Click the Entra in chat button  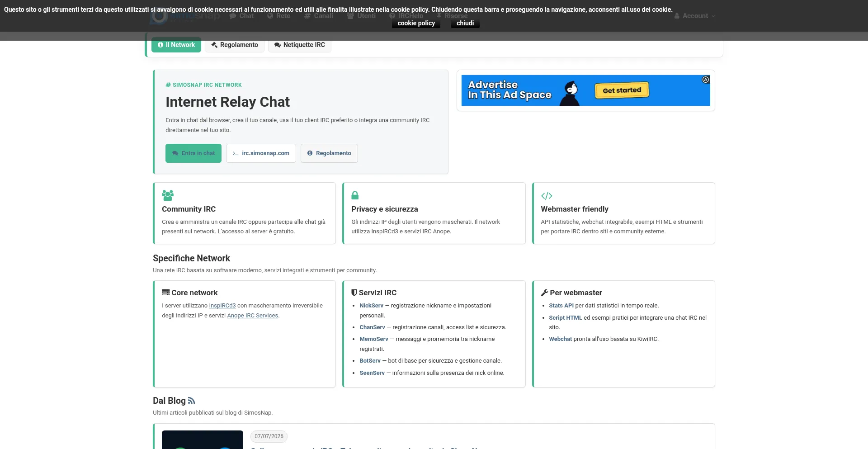[x=193, y=153]
